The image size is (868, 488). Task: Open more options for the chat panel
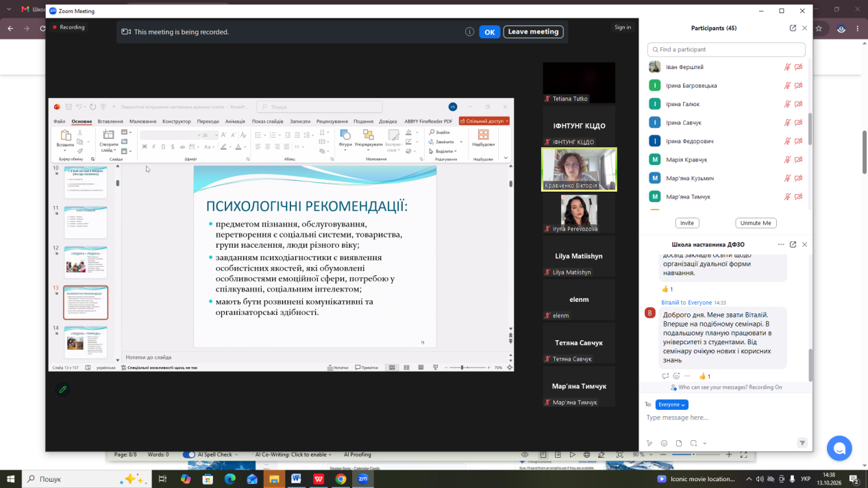point(781,244)
